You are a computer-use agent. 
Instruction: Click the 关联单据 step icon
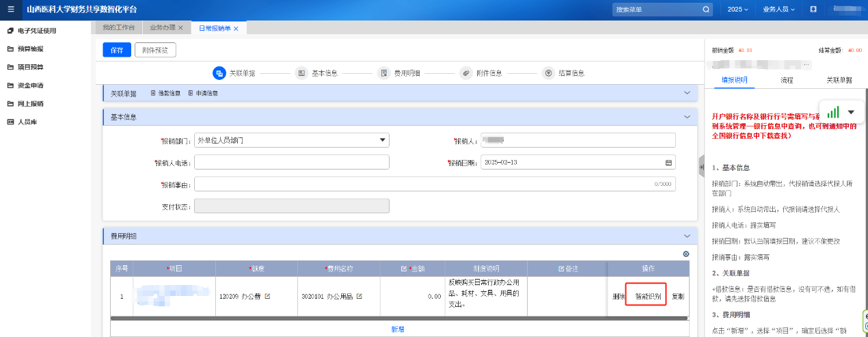coord(219,73)
